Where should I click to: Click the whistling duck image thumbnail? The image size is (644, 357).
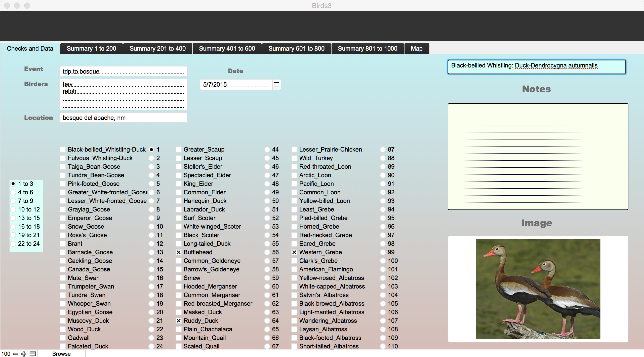[x=538, y=289]
